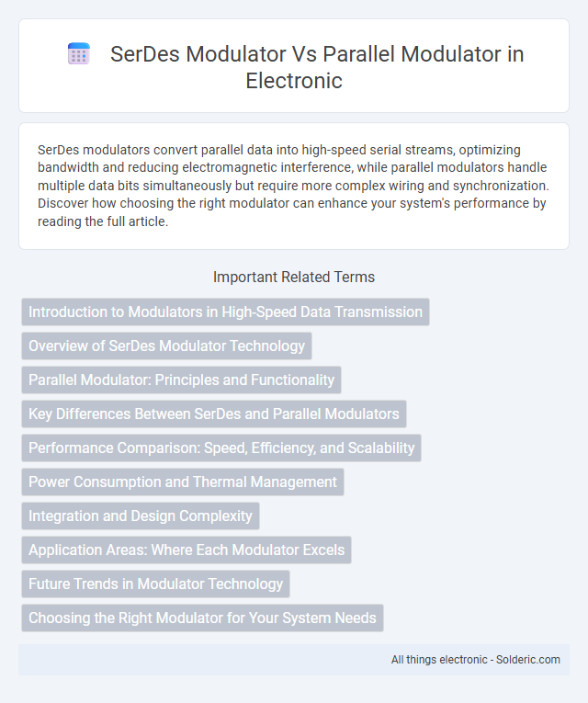588x703 pixels.
Task: Click 'All things electronic - Solderic.com' footer link
Action: point(476,660)
